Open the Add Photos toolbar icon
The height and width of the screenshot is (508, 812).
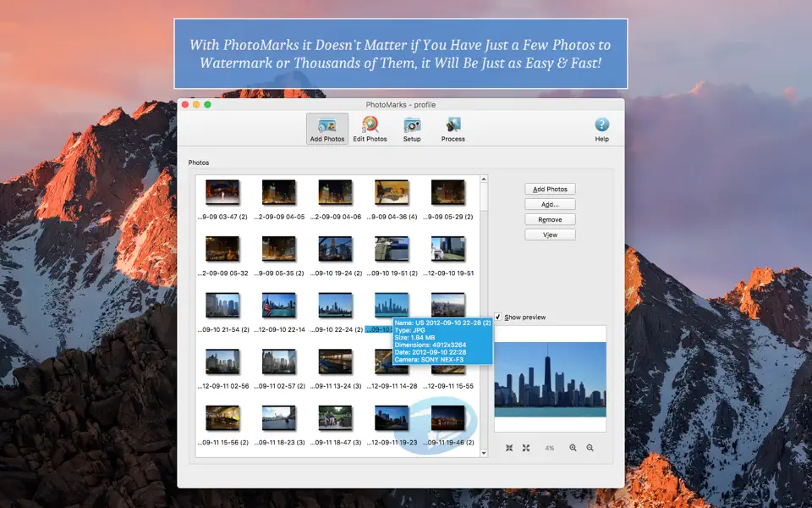pos(326,127)
